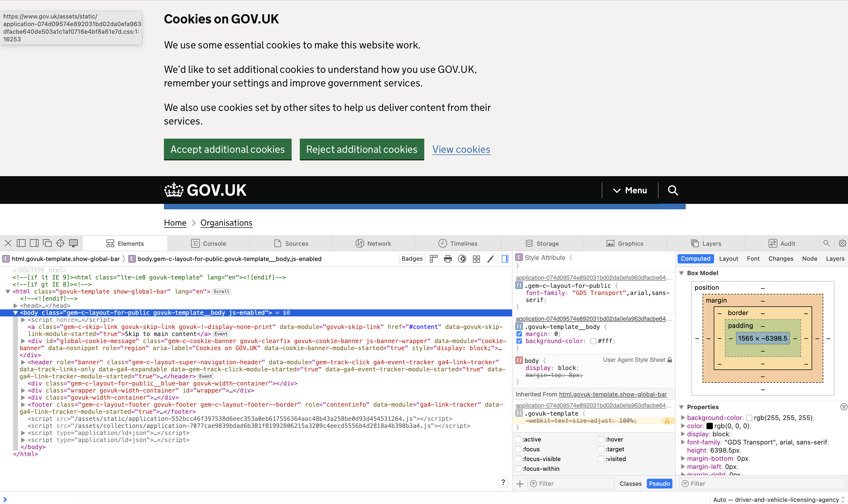The width and height of the screenshot is (848, 504).
Task: Toggle compositing borders grid icon
Action: (x=476, y=259)
